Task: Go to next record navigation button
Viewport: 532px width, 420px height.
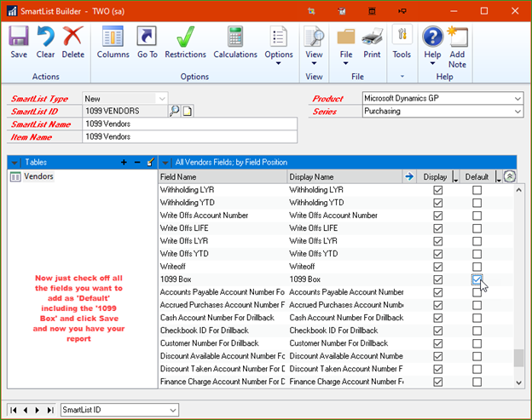Action: [38, 410]
